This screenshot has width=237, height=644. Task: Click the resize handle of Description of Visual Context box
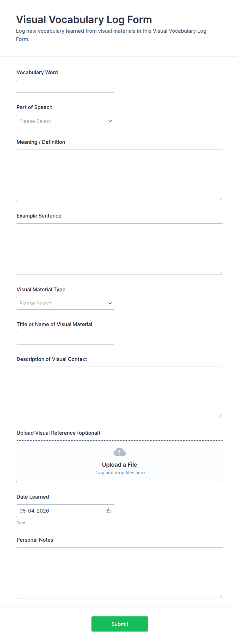click(x=220, y=415)
